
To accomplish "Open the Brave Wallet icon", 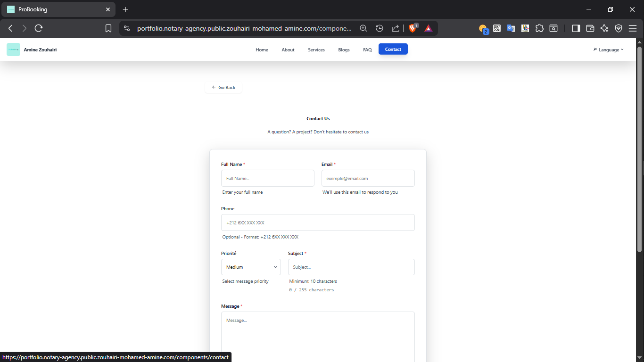I will pyautogui.click(x=590, y=28).
